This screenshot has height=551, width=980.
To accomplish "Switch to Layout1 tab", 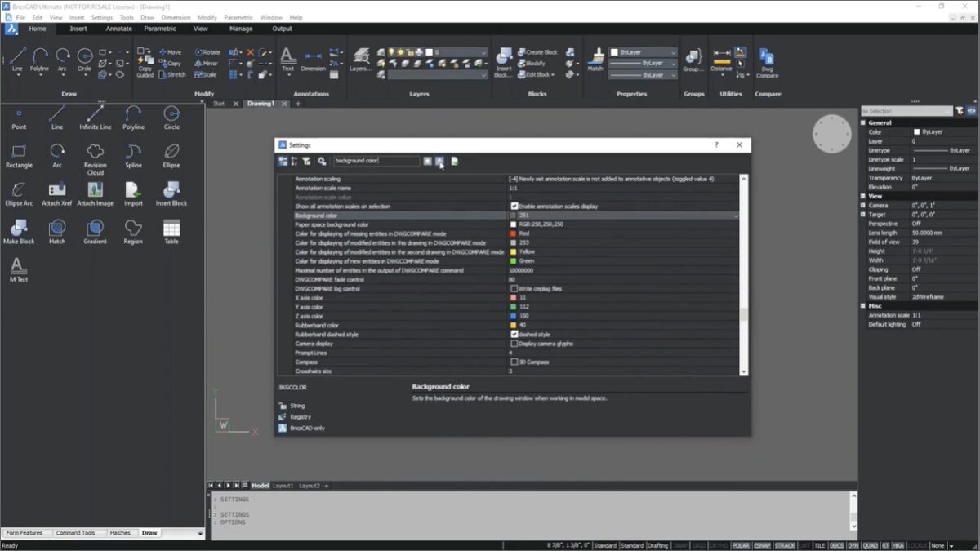I will 283,486.
